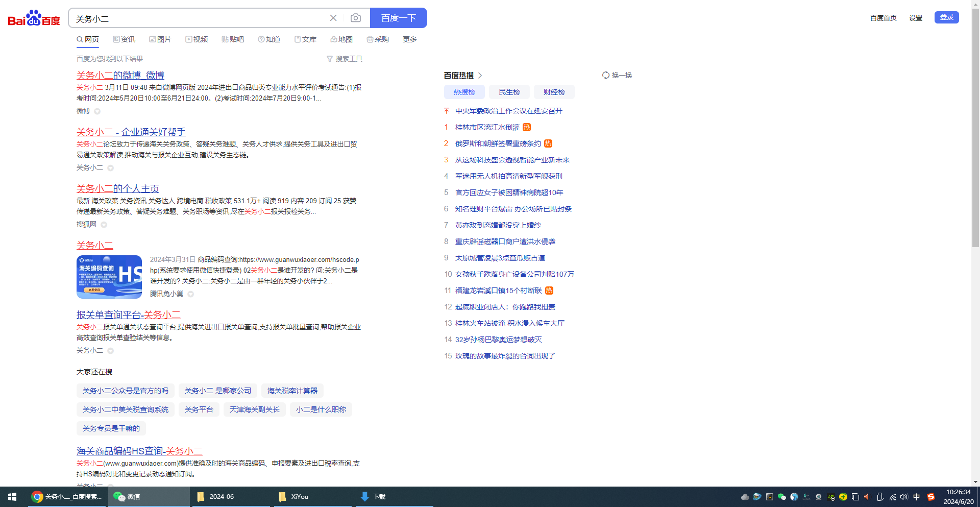Click the page vertical scrollbar
The image size is (980, 507).
(x=975, y=128)
